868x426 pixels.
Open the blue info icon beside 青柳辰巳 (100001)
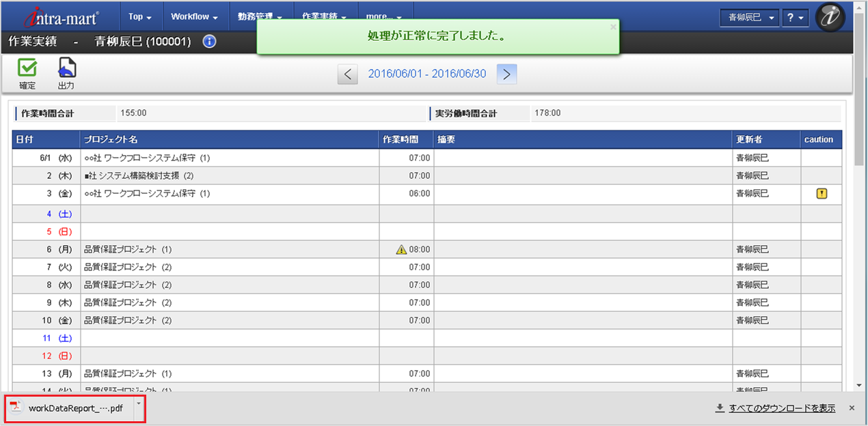(210, 42)
